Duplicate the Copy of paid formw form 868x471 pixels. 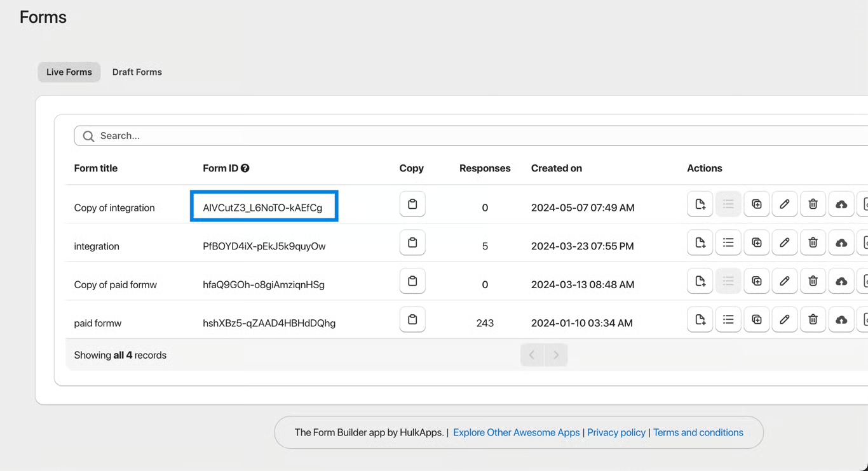(756, 281)
